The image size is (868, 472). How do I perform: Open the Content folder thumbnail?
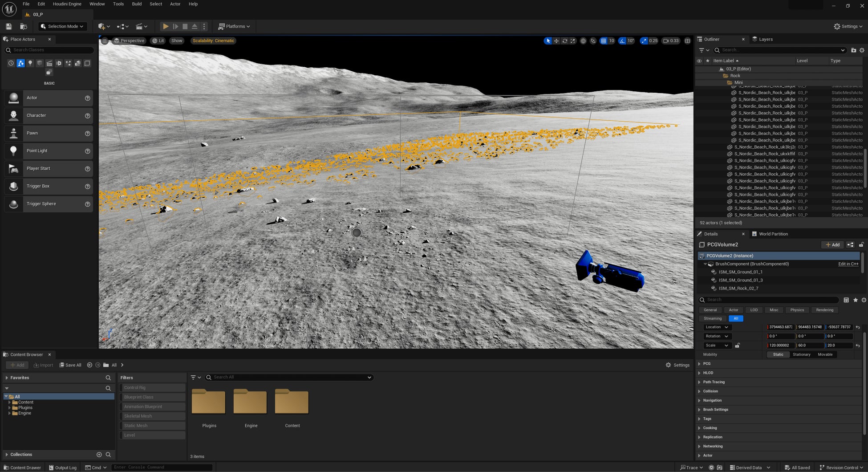click(x=292, y=403)
